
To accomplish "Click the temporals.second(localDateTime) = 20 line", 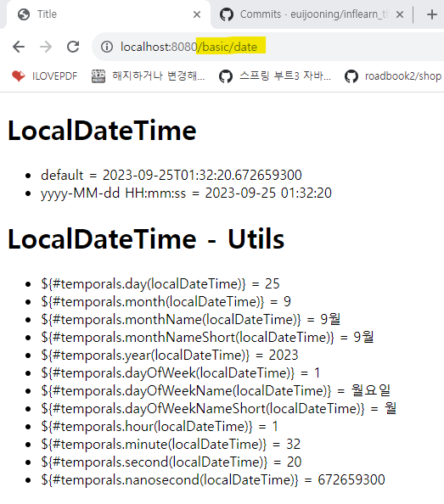I will coord(171,462).
